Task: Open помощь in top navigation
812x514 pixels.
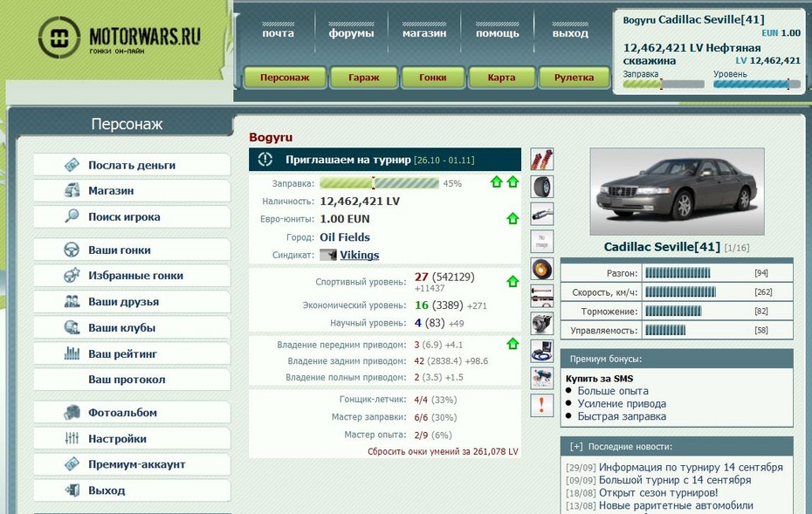Action: coord(497,33)
